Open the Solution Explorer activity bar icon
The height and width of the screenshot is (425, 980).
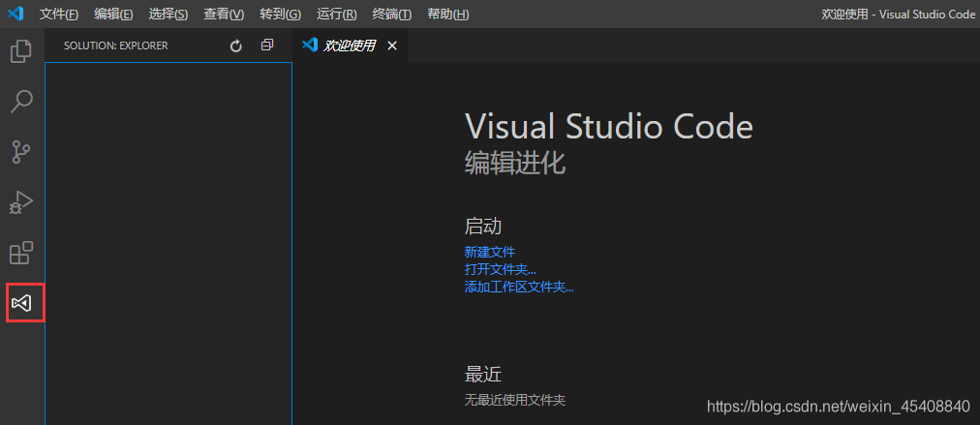pyautogui.click(x=21, y=304)
